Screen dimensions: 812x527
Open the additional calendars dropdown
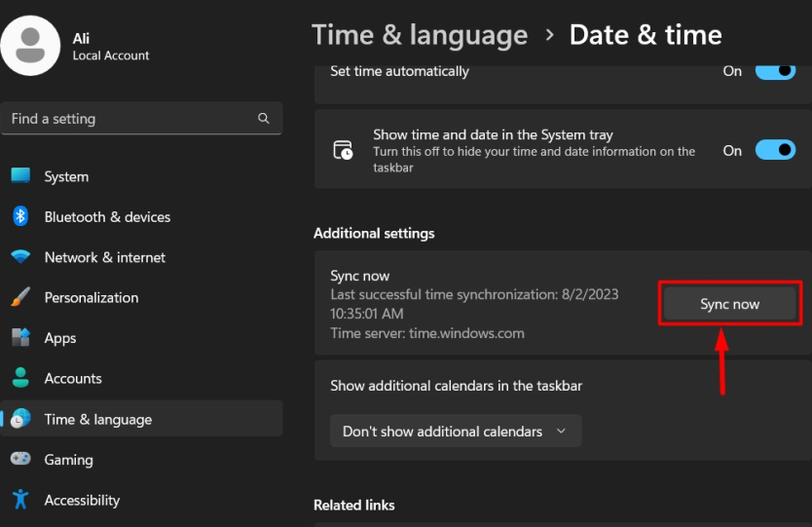point(456,431)
